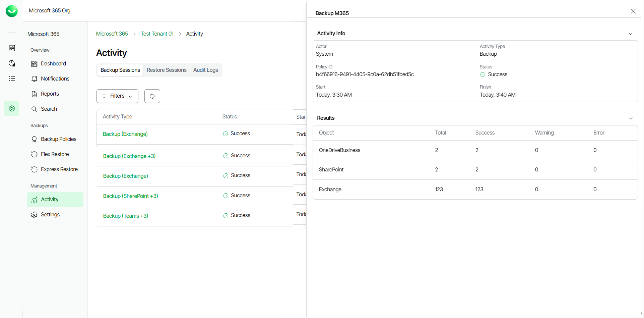The height and width of the screenshot is (318, 644).
Task: Open Backup (SharePoint +3) session
Action: (131, 196)
